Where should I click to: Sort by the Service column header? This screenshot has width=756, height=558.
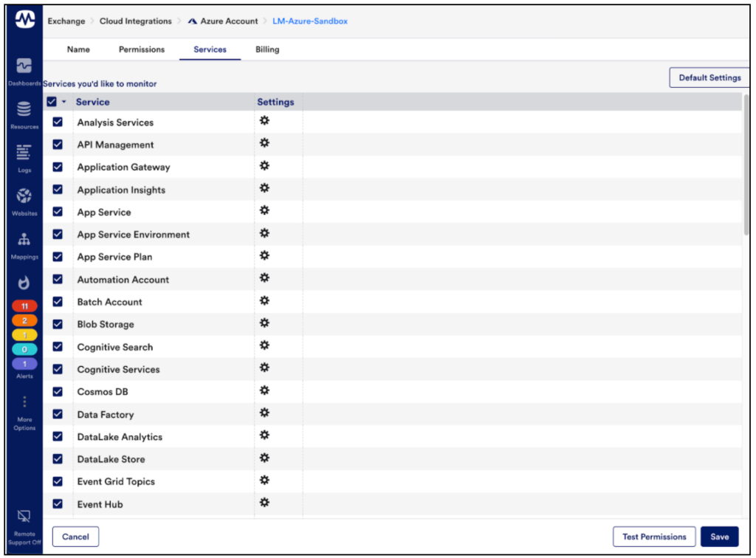point(92,102)
